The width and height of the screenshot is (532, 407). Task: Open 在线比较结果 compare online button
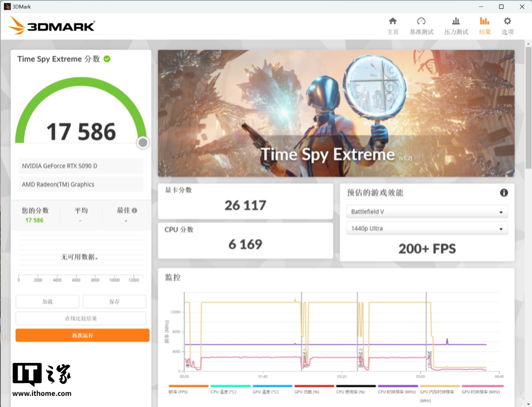(x=81, y=319)
